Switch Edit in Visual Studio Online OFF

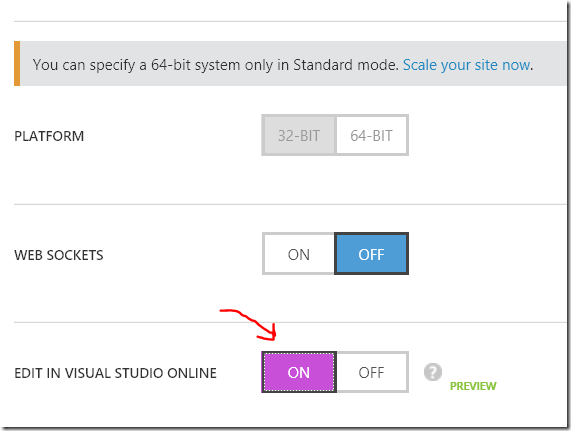371,372
